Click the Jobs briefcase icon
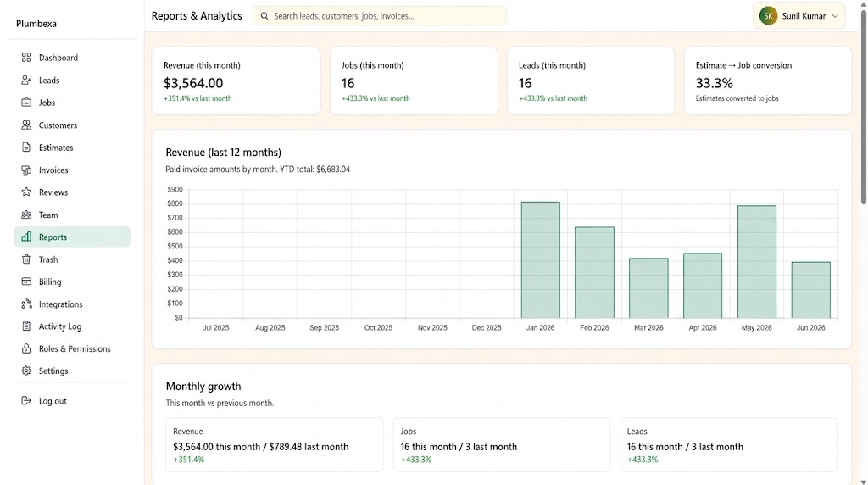The height and width of the screenshot is (485, 868). [x=26, y=103]
